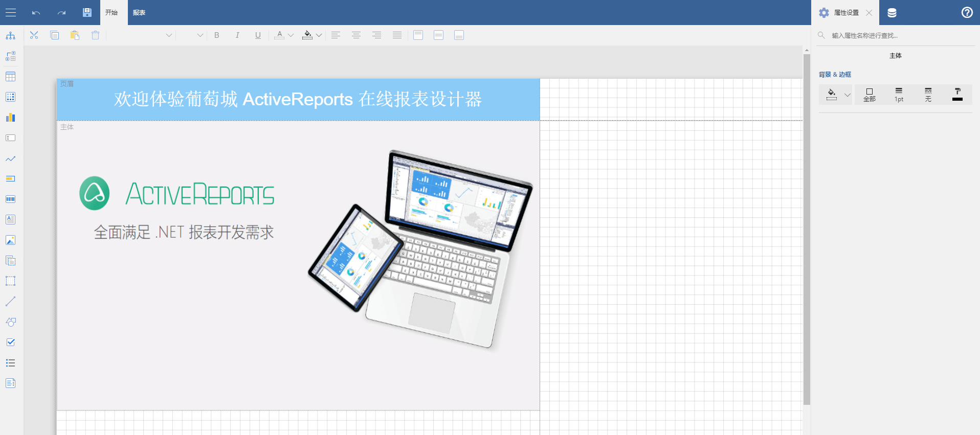Undo the last action
Screen dimensions: 980x435
36,13
